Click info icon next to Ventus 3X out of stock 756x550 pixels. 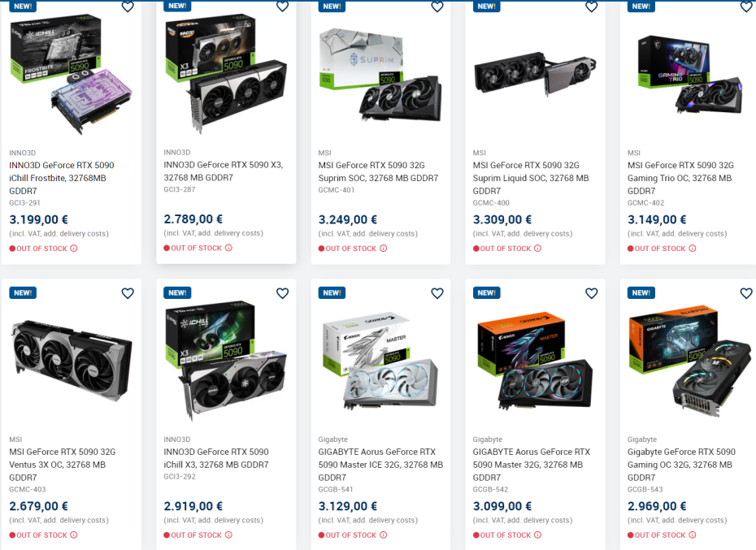point(74,535)
